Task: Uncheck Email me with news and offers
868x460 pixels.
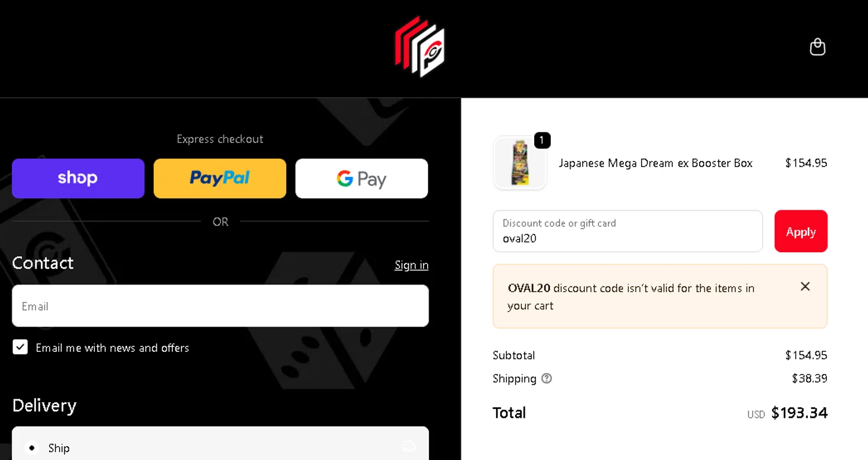Action: click(x=20, y=347)
